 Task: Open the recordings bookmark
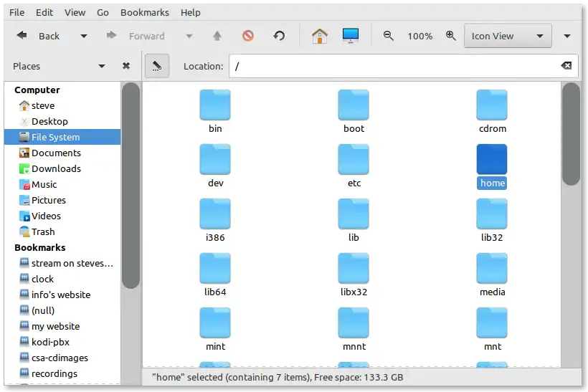pyautogui.click(x=62, y=373)
